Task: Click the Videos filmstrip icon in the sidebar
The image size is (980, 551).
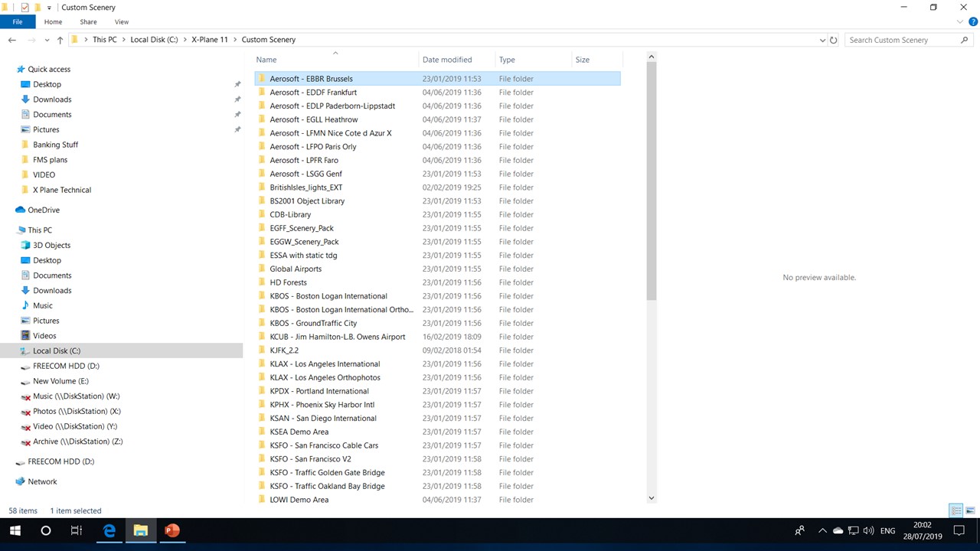Action: [x=25, y=336]
